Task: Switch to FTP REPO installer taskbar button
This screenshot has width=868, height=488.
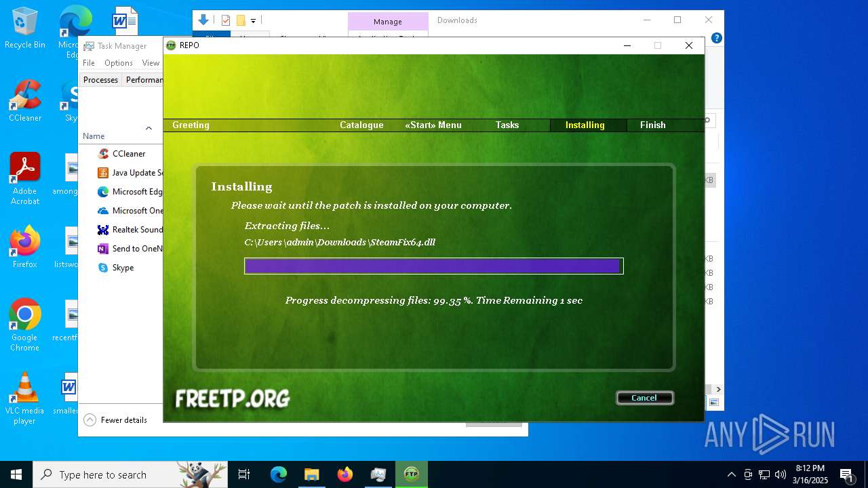Action: pos(412,474)
